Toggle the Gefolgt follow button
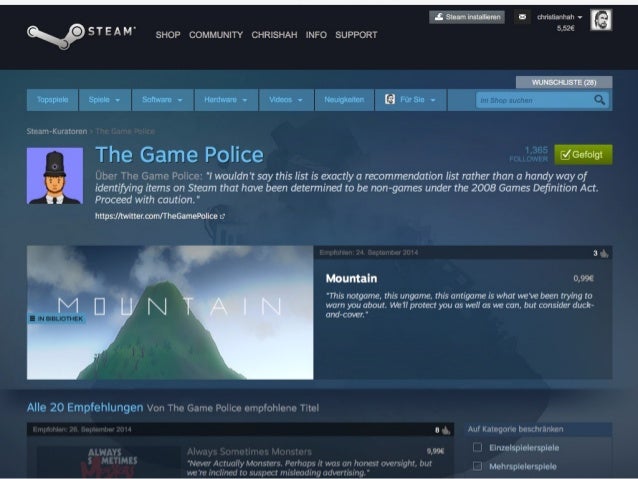Image resolution: width=638 pixels, height=479 pixels. (x=583, y=155)
